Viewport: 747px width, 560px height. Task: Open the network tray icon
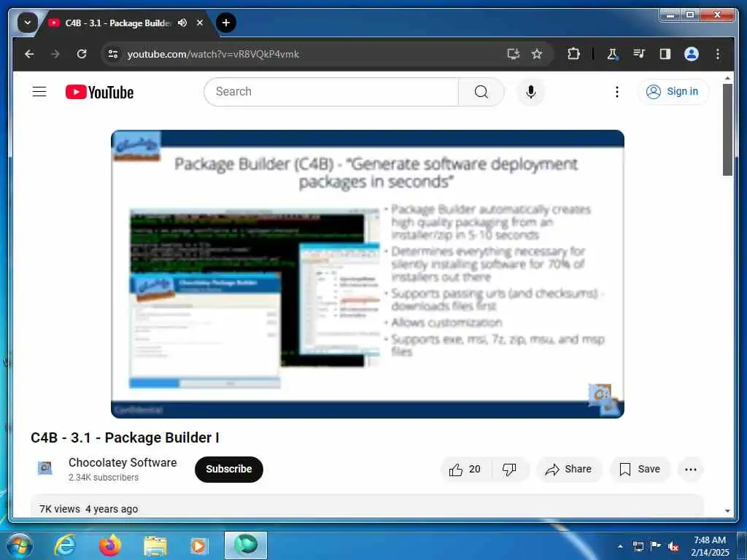click(x=638, y=546)
